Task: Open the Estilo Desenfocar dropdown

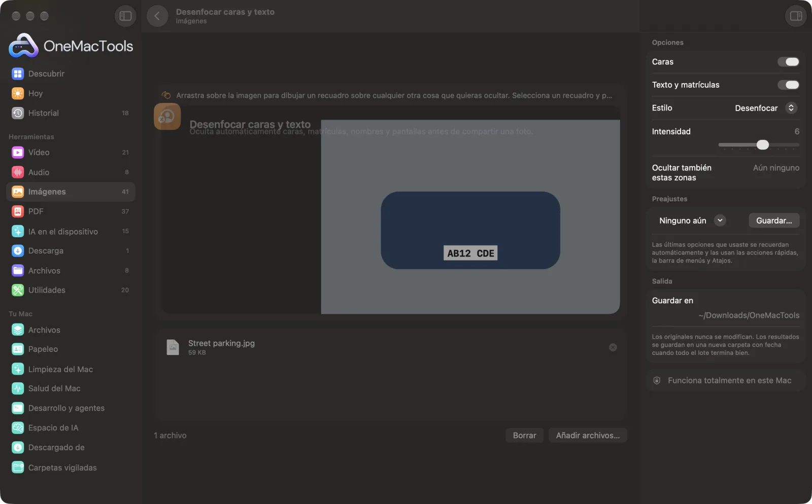Action: 766,108
